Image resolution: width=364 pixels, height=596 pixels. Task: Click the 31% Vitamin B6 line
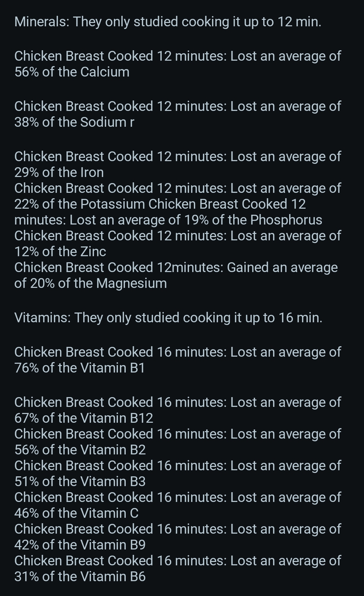pyautogui.click(x=80, y=576)
